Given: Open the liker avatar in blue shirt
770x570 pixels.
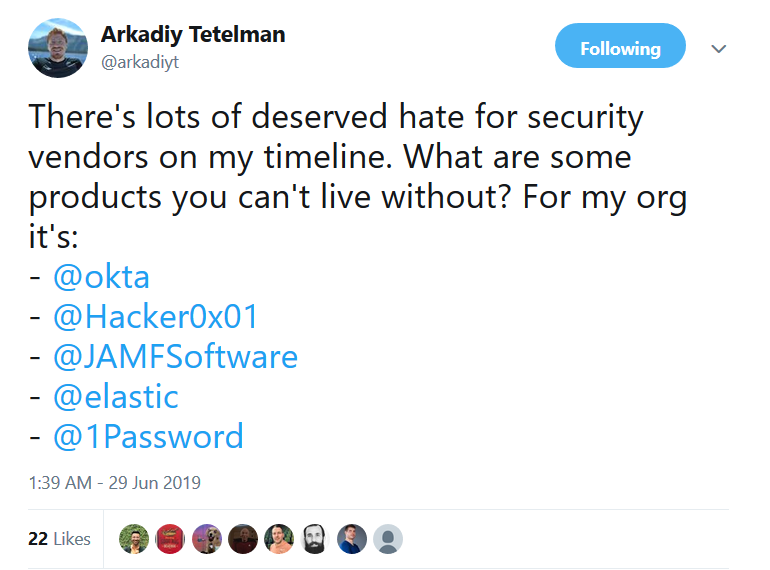Looking at the screenshot, I should click(352, 539).
